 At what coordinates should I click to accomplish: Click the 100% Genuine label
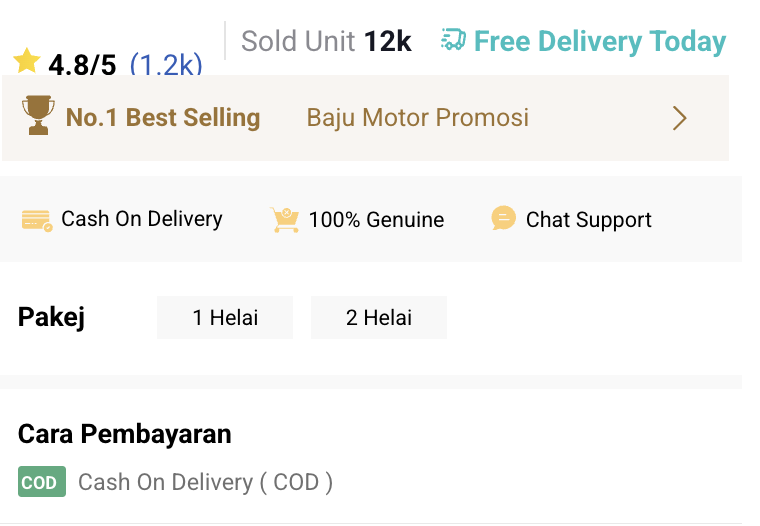[x=376, y=220]
